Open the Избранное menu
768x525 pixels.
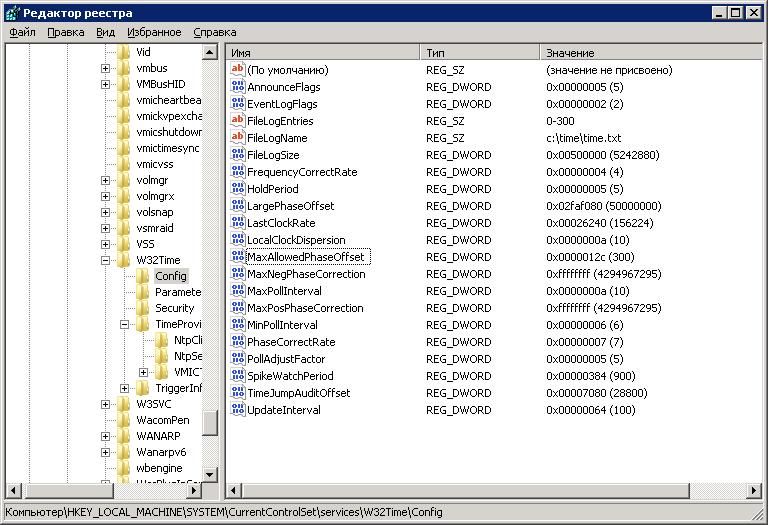point(154,32)
